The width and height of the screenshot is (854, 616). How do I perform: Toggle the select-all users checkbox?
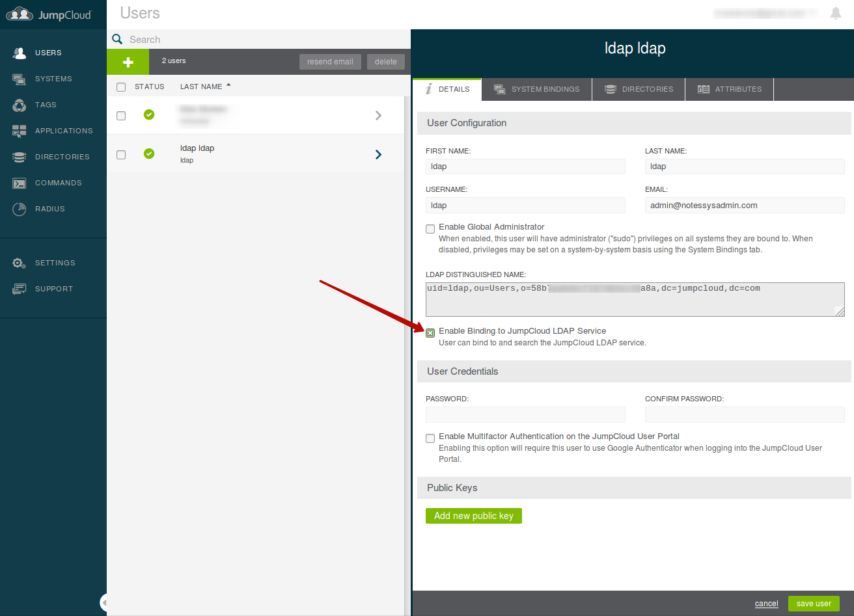tap(121, 87)
